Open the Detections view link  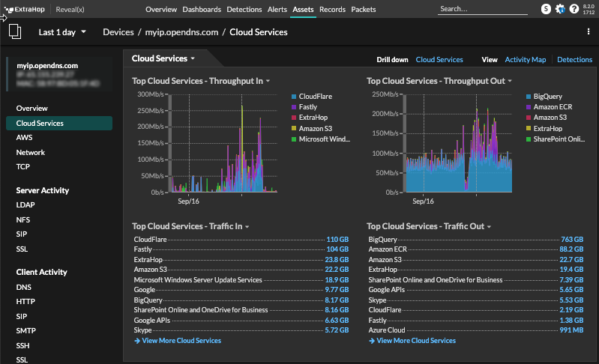tap(574, 59)
